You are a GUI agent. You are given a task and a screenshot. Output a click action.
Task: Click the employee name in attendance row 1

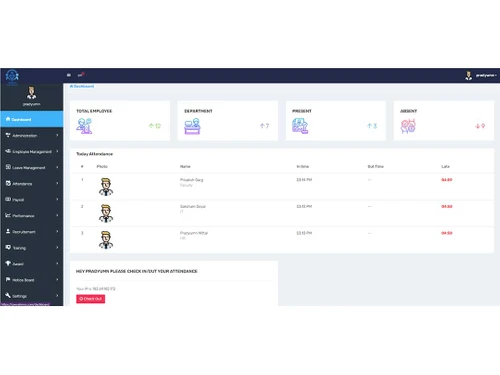tap(192, 180)
